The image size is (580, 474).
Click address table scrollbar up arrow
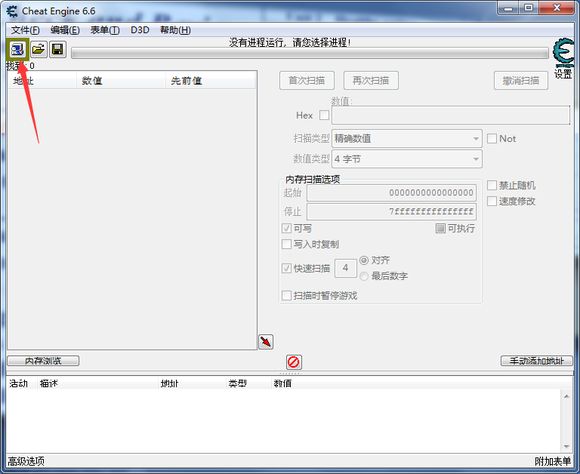(566, 396)
